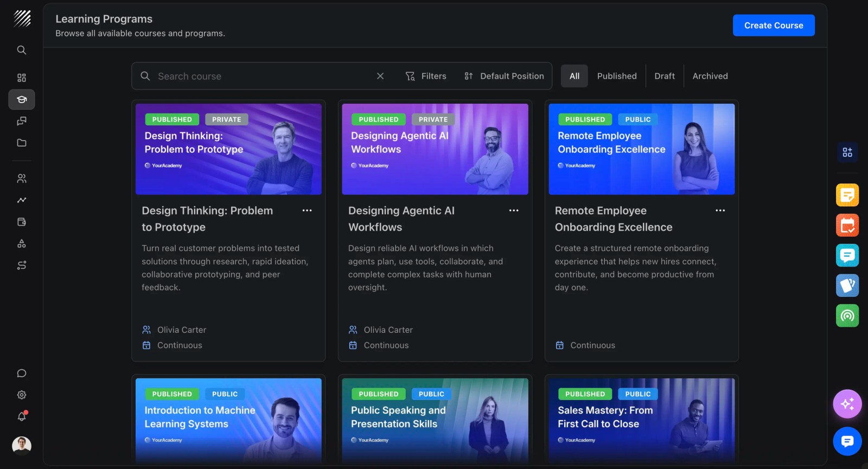
Task: Click the Create Course button
Action: pos(774,26)
